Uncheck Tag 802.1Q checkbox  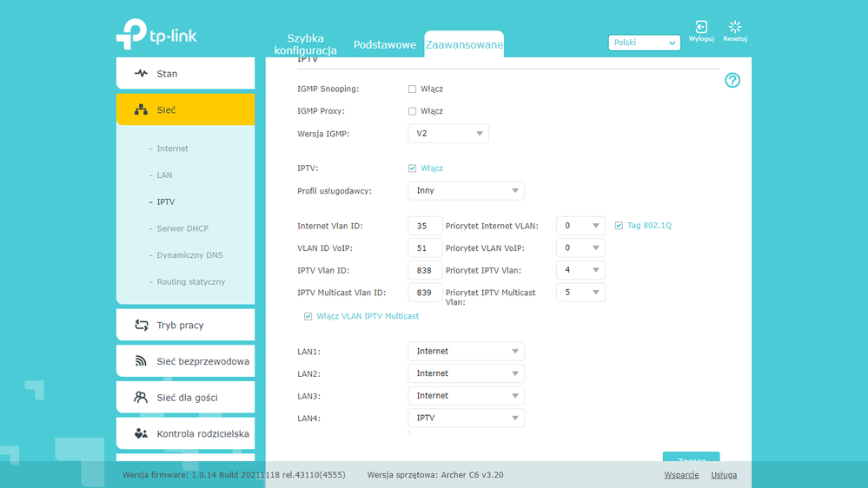pyautogui.click(x=619, y=226)
